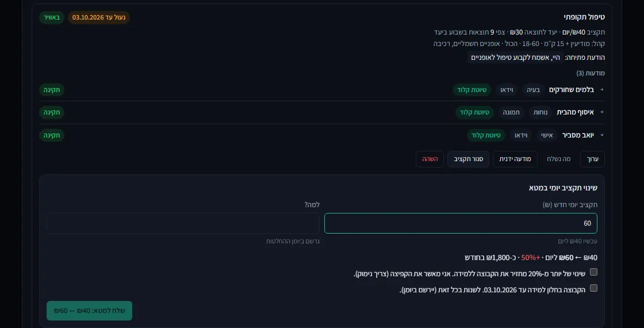This screenshot has width=644, height=328.
Task: Click the תמונה tag on איסוף מהבית row
Action: coord(511,112)
